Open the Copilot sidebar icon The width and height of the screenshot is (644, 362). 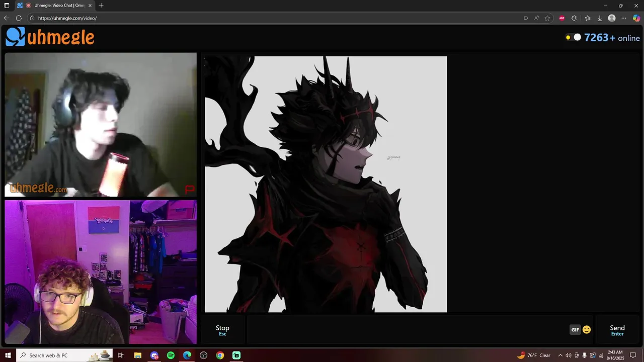point(636,18)
